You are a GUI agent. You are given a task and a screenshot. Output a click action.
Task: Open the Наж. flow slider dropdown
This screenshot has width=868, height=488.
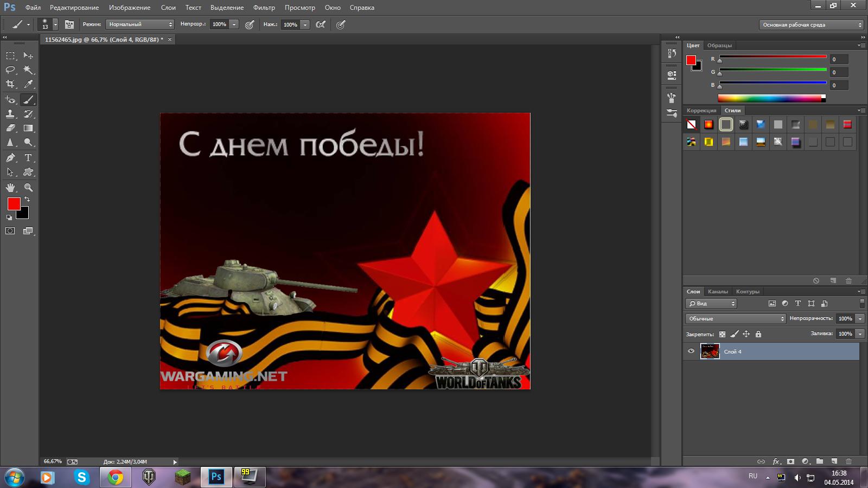pos(305,24)
